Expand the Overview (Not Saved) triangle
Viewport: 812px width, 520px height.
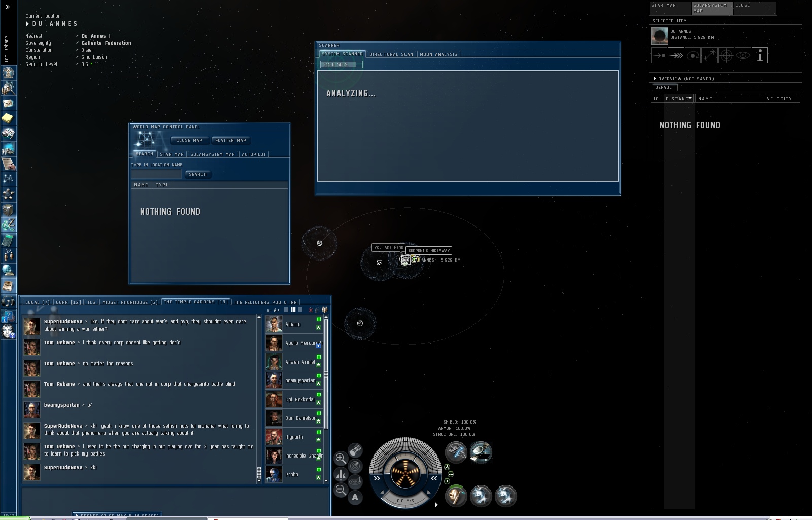point(655,79)
